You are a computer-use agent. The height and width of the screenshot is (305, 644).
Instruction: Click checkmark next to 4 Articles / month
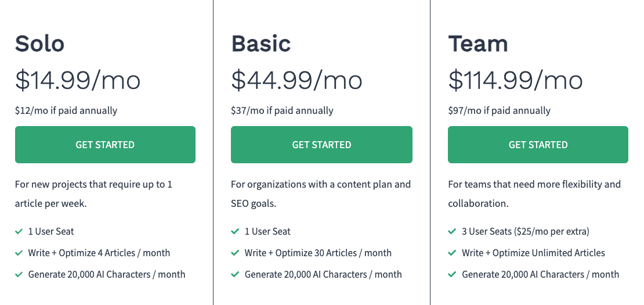19,253
